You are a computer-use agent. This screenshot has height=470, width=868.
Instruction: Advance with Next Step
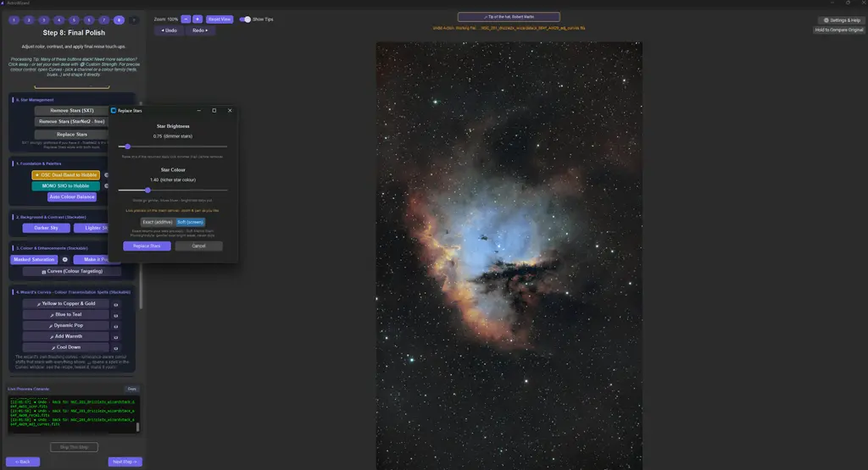click(x=125, y=462)
